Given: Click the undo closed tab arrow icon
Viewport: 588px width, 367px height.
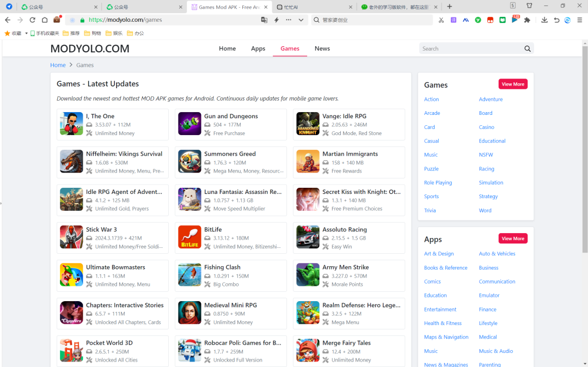Looking at the screenshot, I should coord(556,20).
